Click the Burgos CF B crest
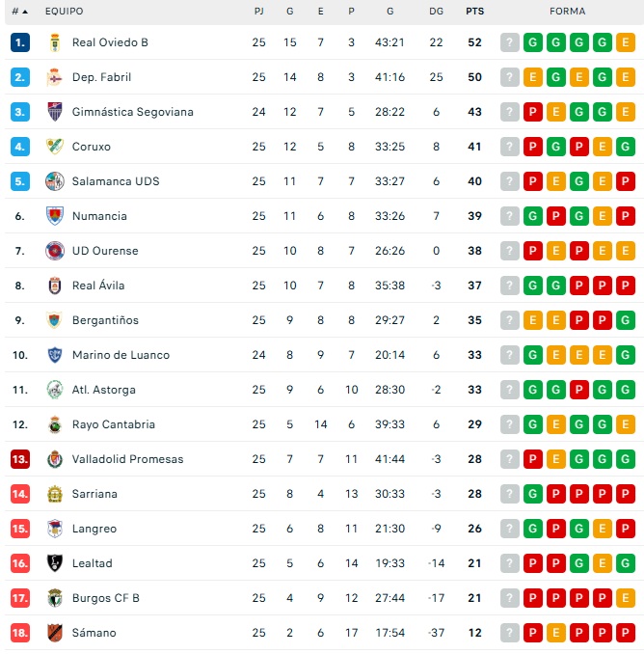The width and height of the screenshot is (644, 654). (x=54, y=598)
